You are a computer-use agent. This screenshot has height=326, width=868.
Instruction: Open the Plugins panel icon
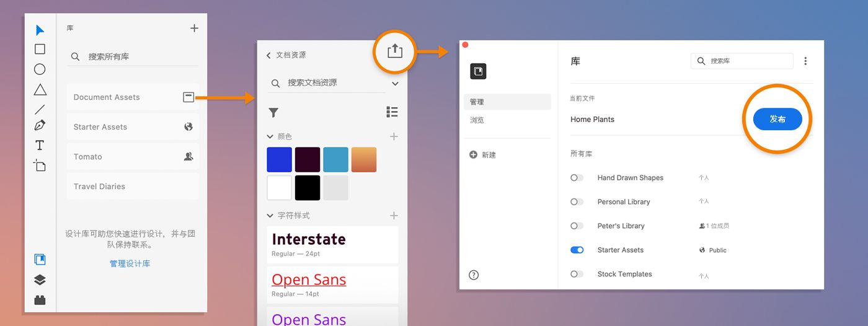click(40, 300)
